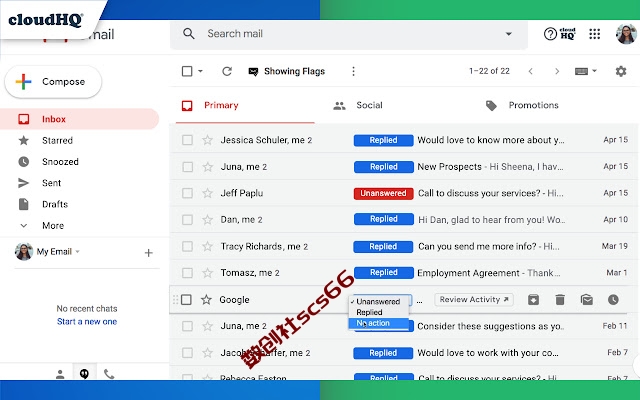Open Hangouts conversations icon at bottom
The image size is (640, 400).
point(84,374)
